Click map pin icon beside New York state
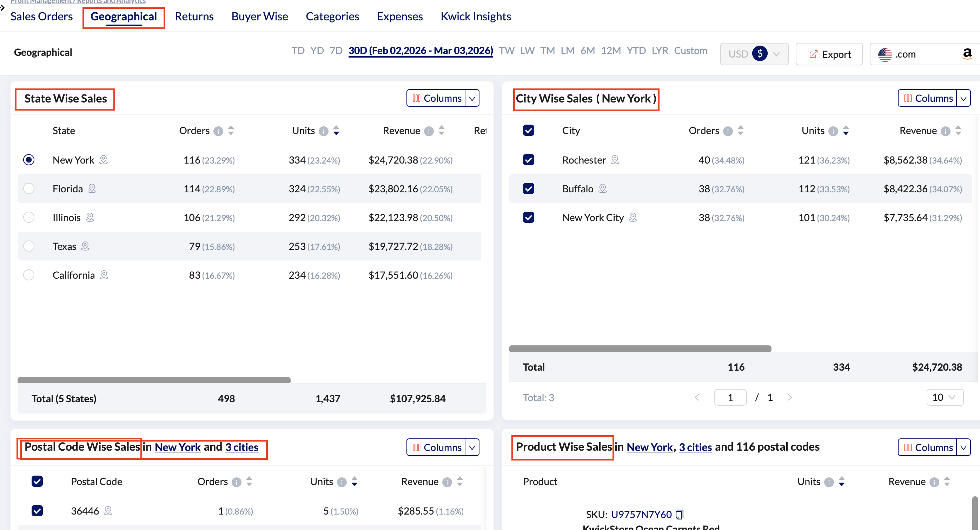 (104, 160)
